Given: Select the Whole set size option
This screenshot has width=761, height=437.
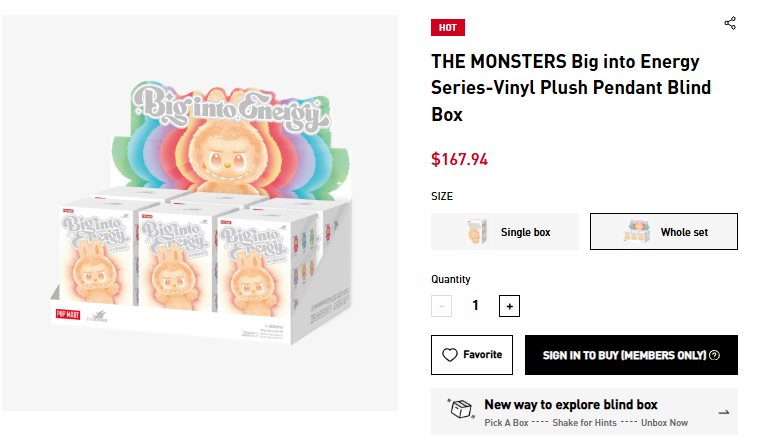Looking at the screenshot, I should pos(664,232).
